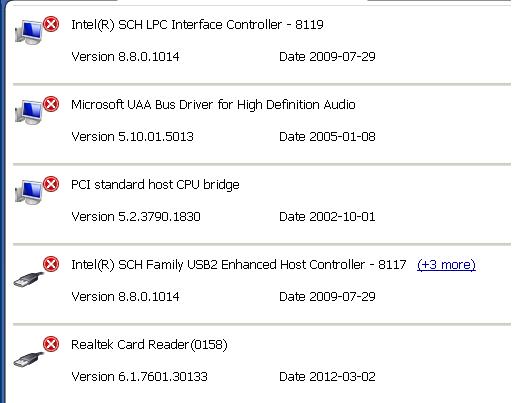
Task: Click Version 5.10.01.5013 text of UAA driver
Action: tap(133, 137)
